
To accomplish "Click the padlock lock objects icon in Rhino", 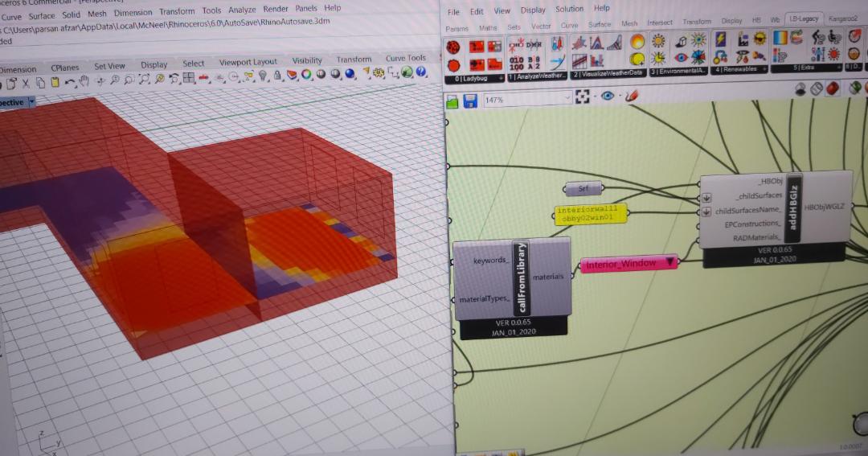I will click(277, 76).
